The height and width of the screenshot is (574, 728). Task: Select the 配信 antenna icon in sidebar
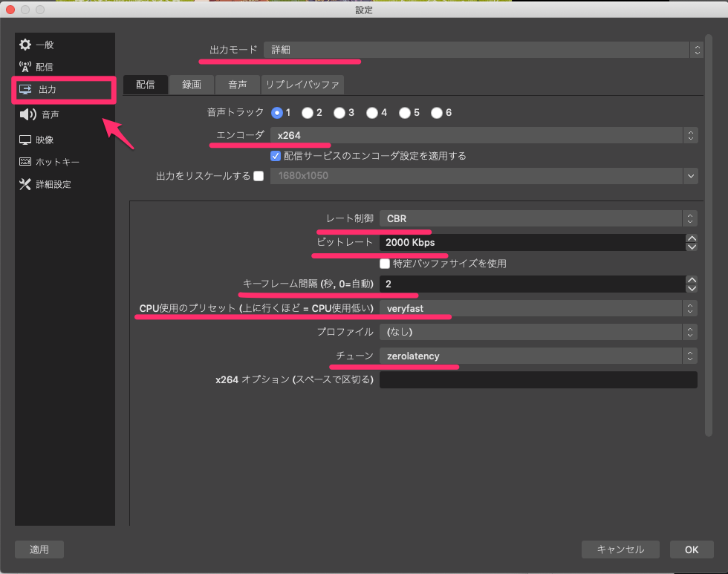pyautogui.click(x=25, y=67)
